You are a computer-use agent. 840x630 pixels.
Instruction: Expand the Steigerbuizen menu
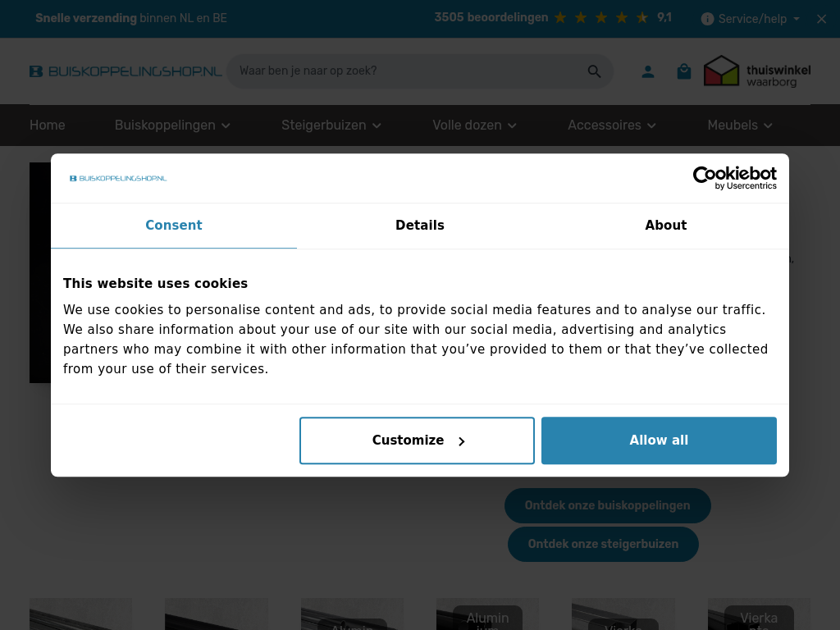click(x=331, y=125)
